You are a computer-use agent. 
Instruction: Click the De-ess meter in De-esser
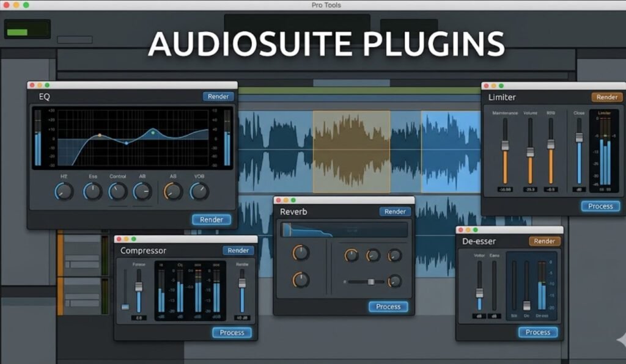542,285
